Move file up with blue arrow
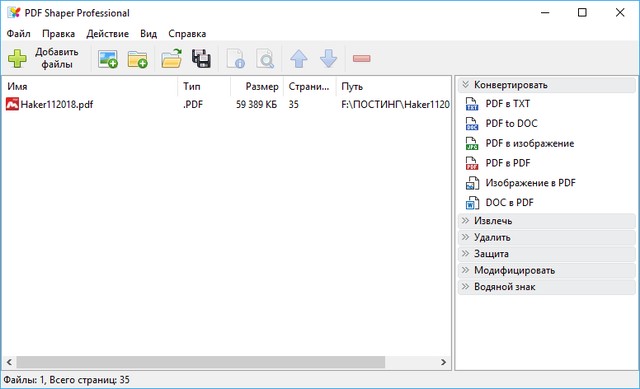This screenshot has height=389, width=640. coord(299,58)
